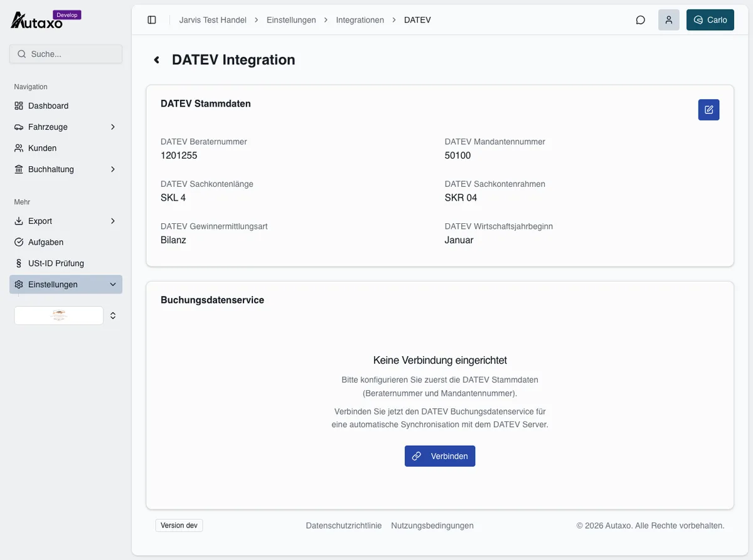Click the Verbinden button
The height and width of the screenshot is (560, 753).
click(x=440, y=456)
